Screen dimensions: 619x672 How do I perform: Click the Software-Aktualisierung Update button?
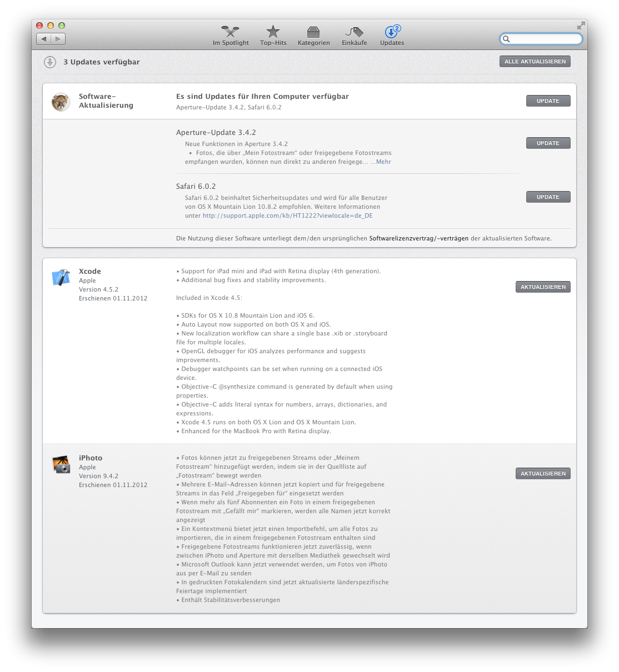click(x=548, y=101)
